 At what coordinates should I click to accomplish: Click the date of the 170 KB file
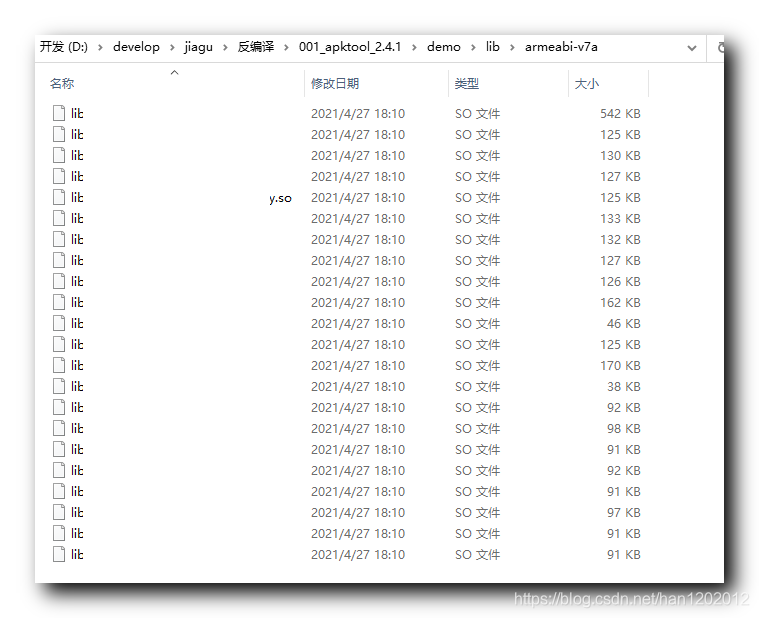click(x=358, y=365)
